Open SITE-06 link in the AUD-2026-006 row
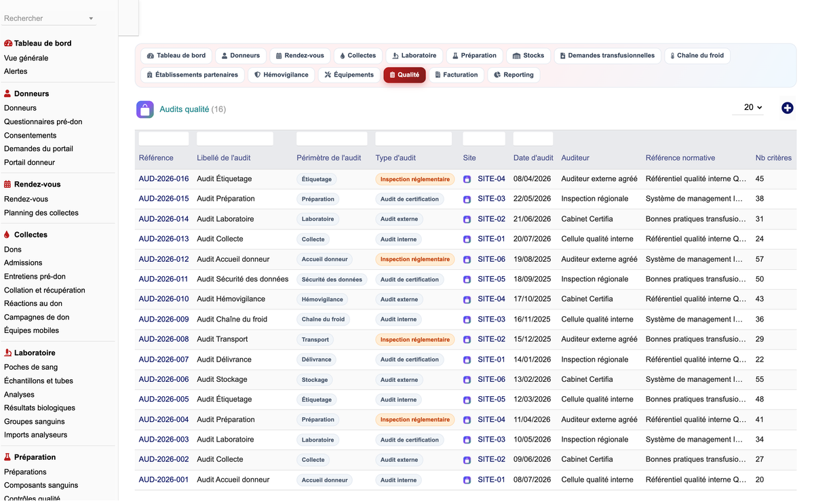 coord(491,380)
